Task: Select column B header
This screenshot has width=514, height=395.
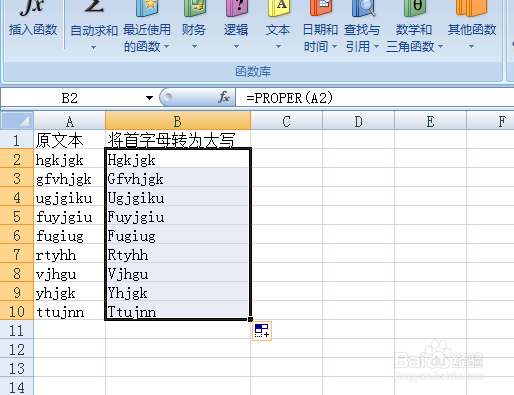Action: (x=178, y=121)
